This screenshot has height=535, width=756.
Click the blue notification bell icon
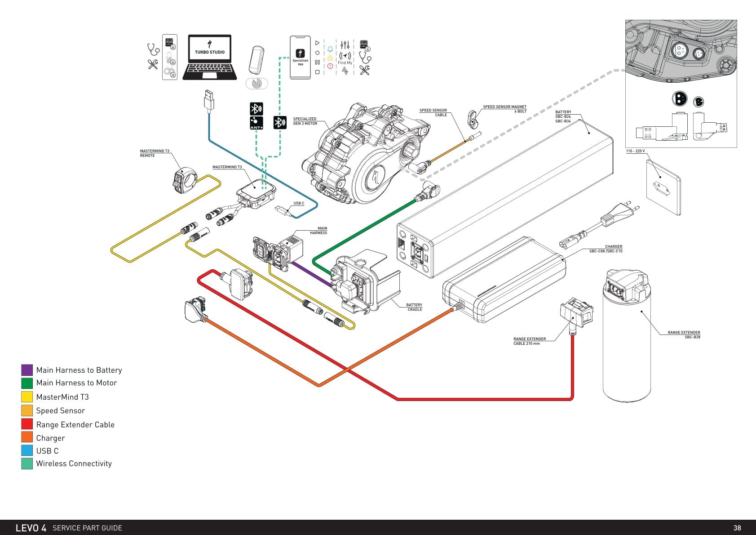330,49
